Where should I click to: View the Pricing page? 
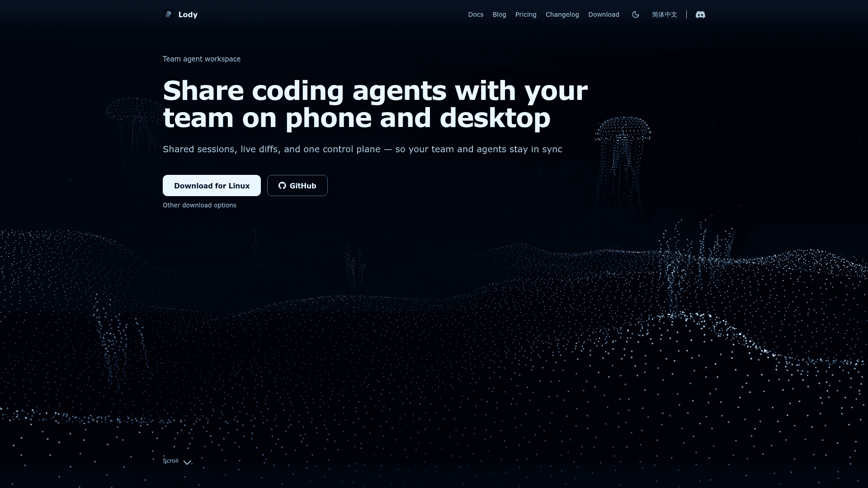[x=526, y=14]
